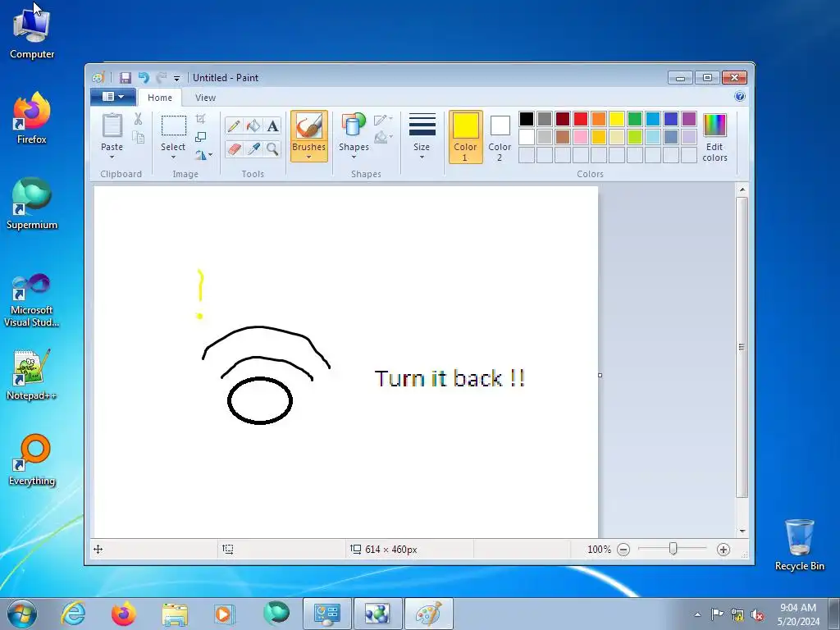Click the vertical scrollbar up arrow
840x630 pixels.
tap(742, 189)
